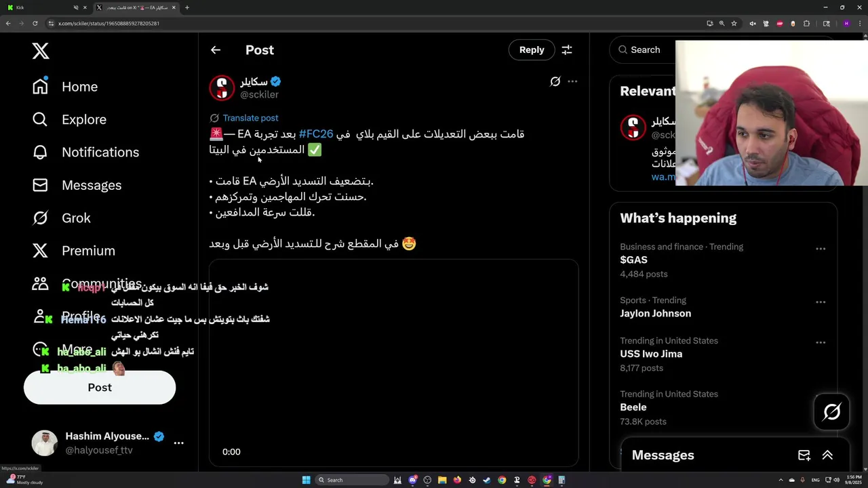Click the Hashim Alyousef account avatar
The image size is (868, 488).
44,443
